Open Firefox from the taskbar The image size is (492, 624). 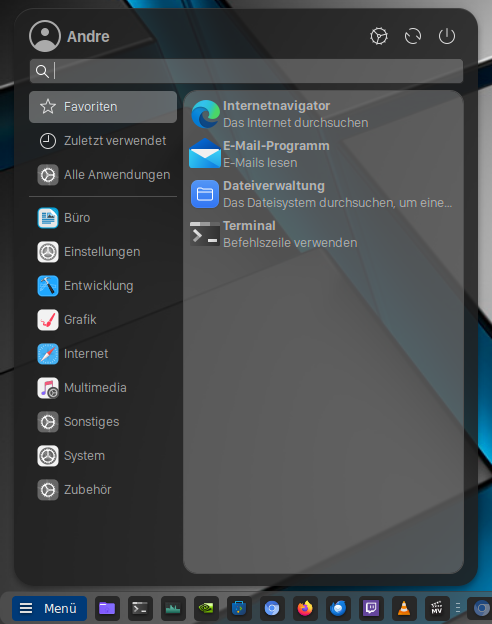click(x=305, y=608)
